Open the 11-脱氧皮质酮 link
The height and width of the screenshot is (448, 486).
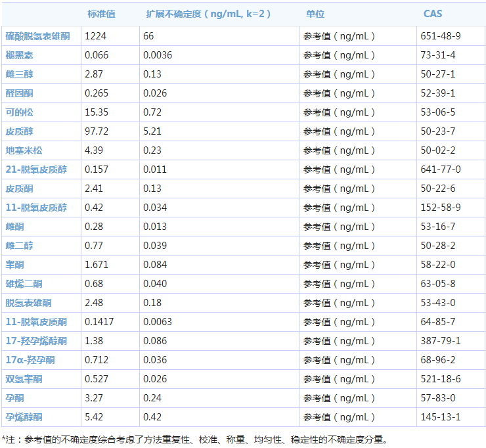pos(36,322)
